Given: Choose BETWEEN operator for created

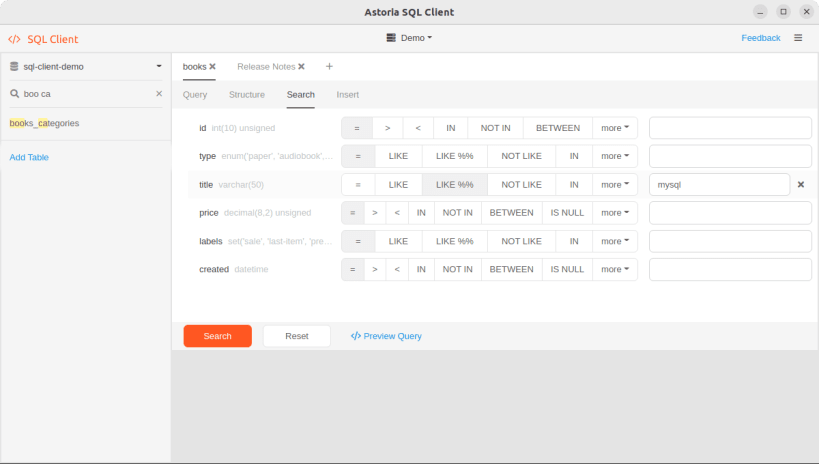Looking at the screenshot, I should tap(511, 269).
